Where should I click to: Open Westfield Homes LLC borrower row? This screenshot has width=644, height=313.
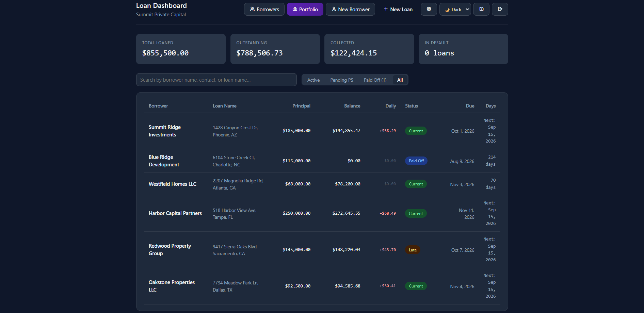click(322, 184)
